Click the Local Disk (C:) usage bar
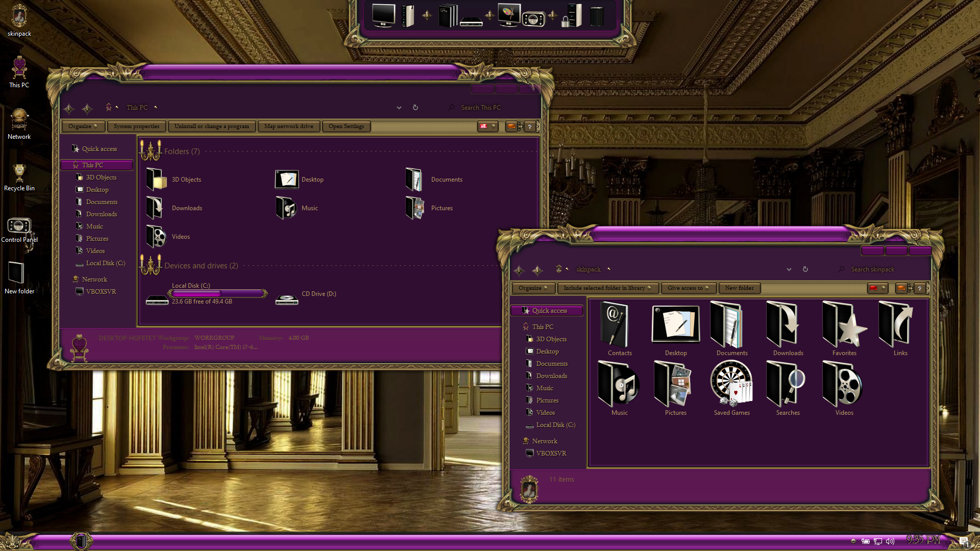 click(217, 293)
